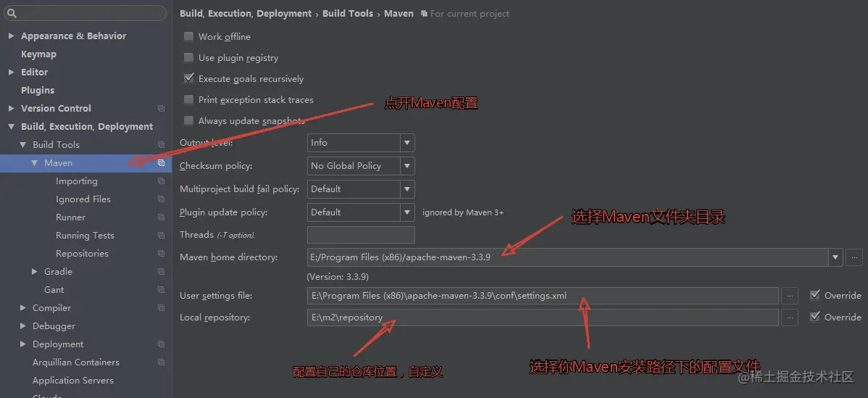Click project-level icon on Maven row
The height and width of the screenshot is (398, 868).
tap(161, 162)
